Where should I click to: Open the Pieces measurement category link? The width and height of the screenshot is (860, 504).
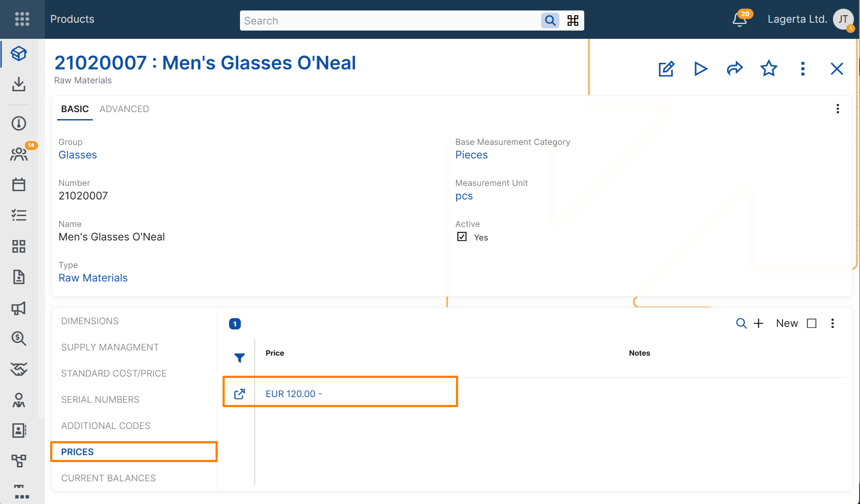(x=471, y=155)
